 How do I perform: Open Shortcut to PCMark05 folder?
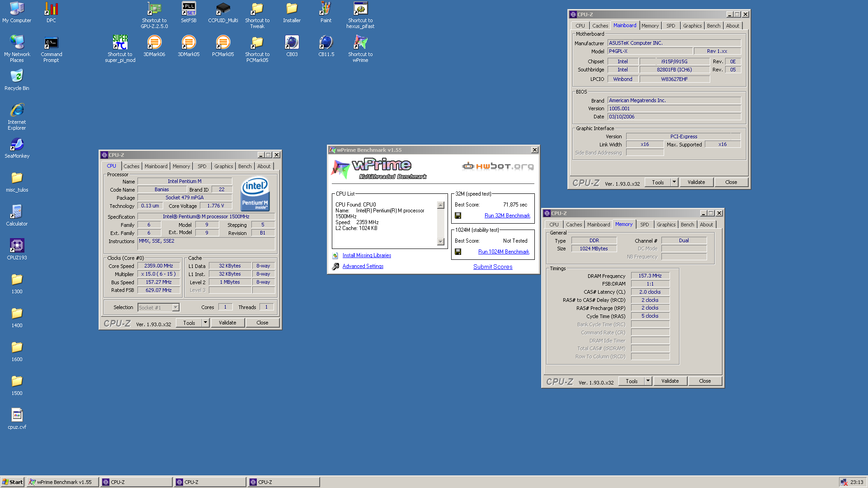257,49
